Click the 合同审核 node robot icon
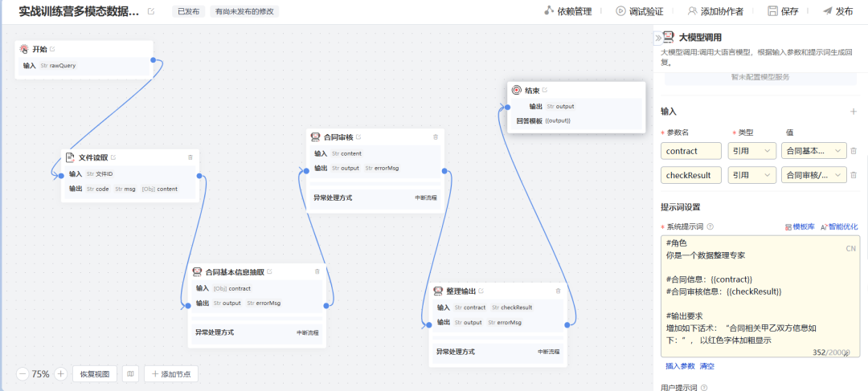Image resolution: width=868 pixels, height=391 pixels. tap(316, 137)
